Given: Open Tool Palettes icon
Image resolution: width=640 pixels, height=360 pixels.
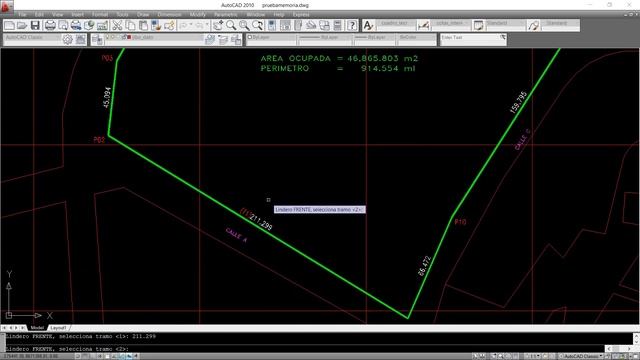Looking at the screenshot, I should 298,26.
